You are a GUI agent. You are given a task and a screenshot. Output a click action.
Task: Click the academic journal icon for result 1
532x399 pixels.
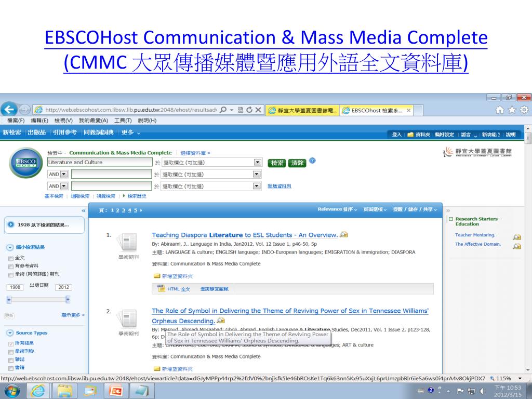(x=128, y=242)
